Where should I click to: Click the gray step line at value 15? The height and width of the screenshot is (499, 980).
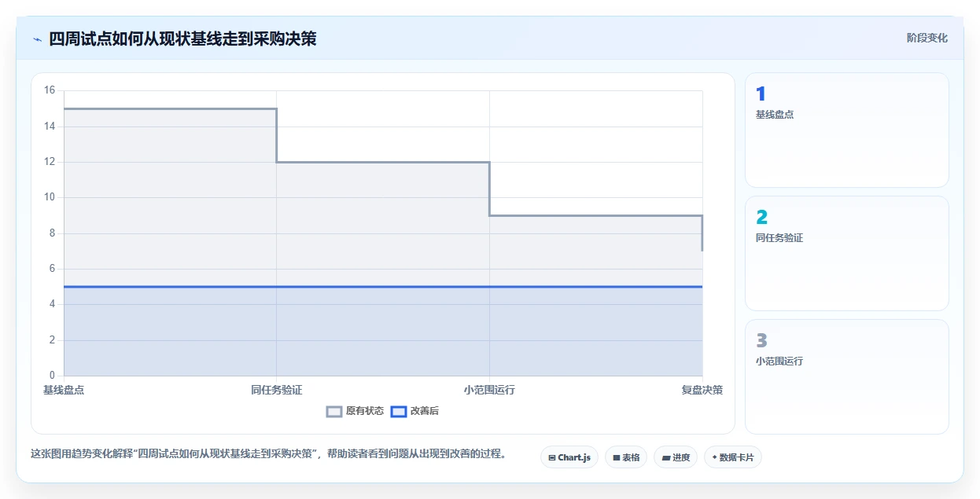tap(170, 108)
